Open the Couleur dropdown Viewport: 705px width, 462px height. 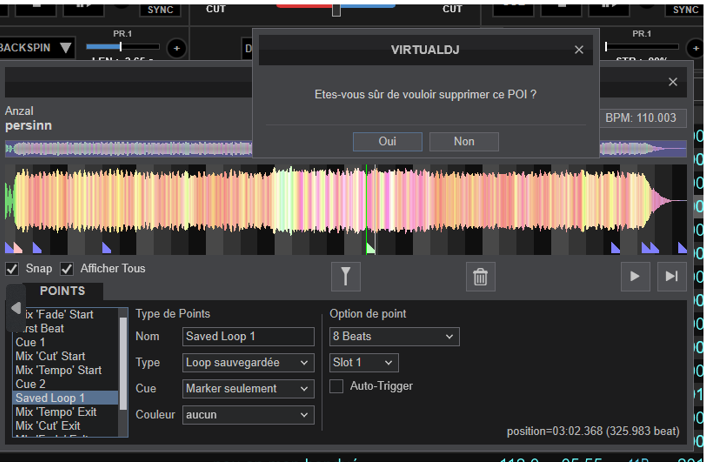248,415
